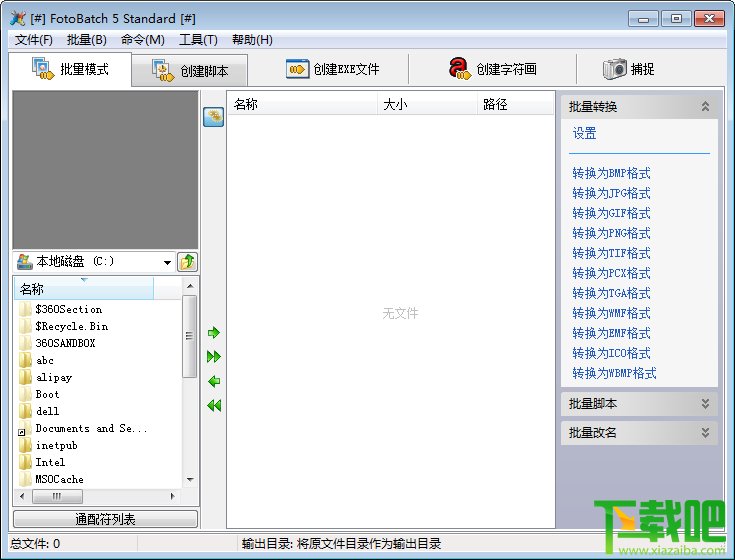Click the folder list scroll down arrow
This screenshot has width=735, height=560.
[x=190, y=479]
